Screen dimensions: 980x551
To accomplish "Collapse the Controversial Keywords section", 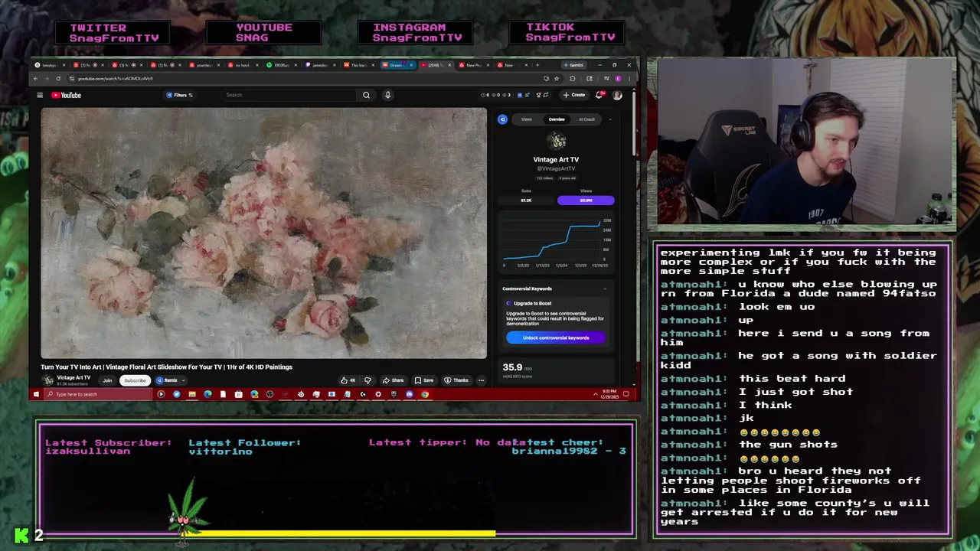I will 605,289.
